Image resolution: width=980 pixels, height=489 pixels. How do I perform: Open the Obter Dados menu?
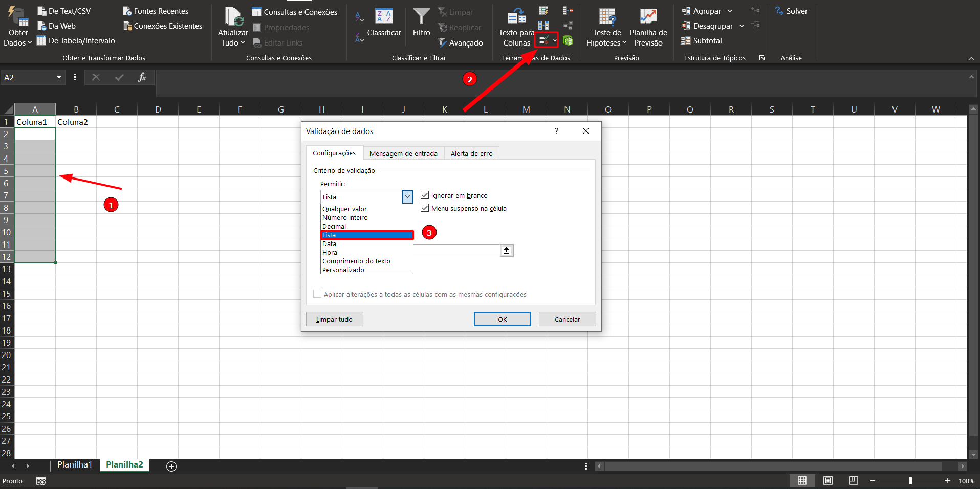(17, 26)
